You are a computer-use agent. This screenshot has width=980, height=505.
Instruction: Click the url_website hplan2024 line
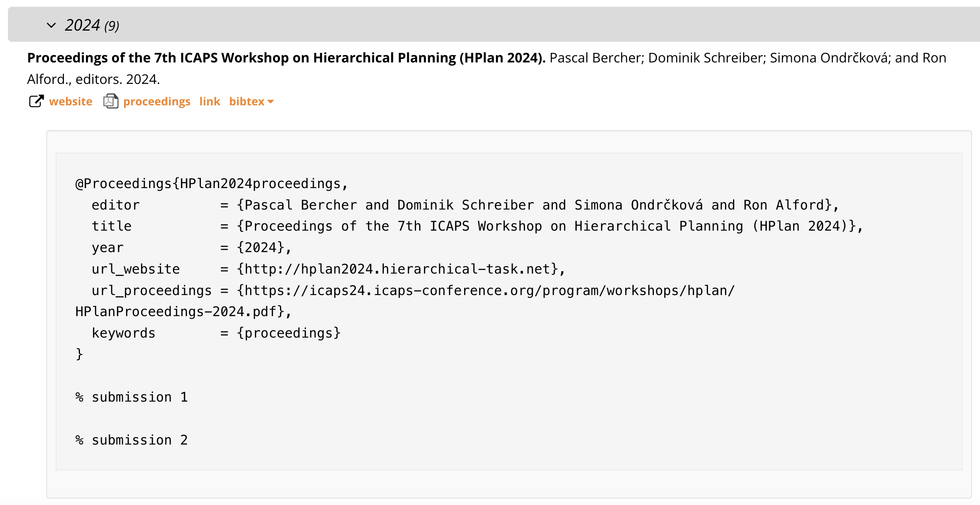[x=329, y=269]
